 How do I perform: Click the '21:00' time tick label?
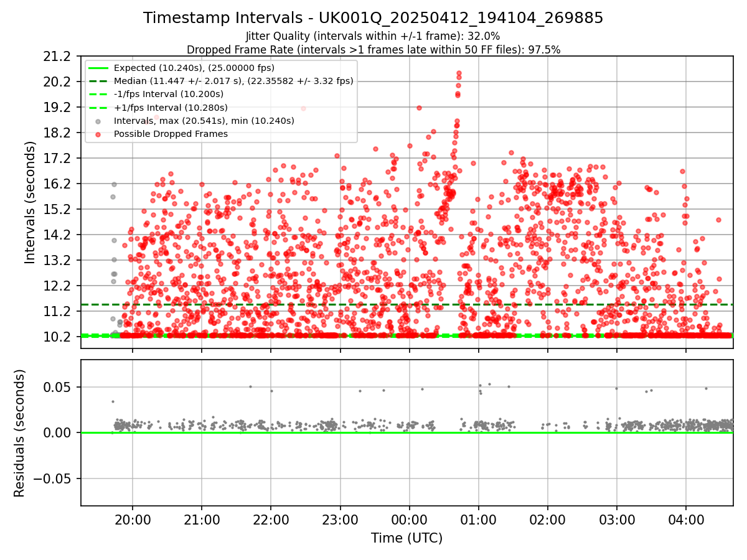pos(202,519)
